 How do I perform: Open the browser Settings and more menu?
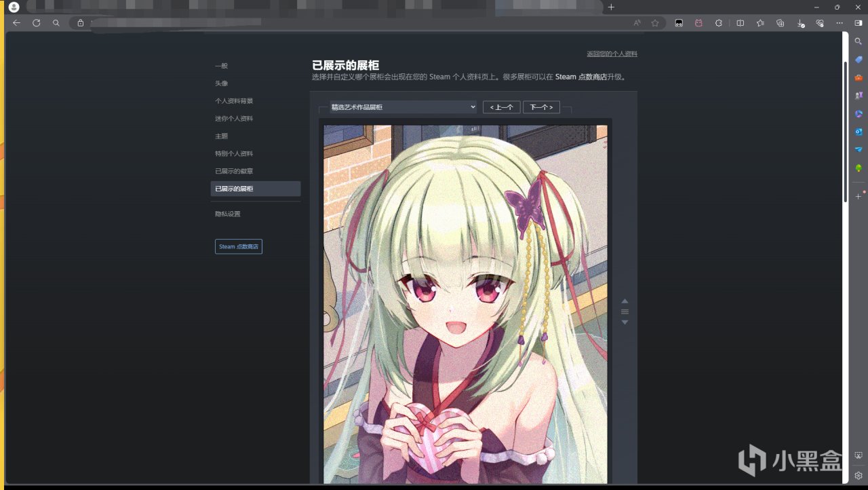pyautogui.click(x=840, y=23)
